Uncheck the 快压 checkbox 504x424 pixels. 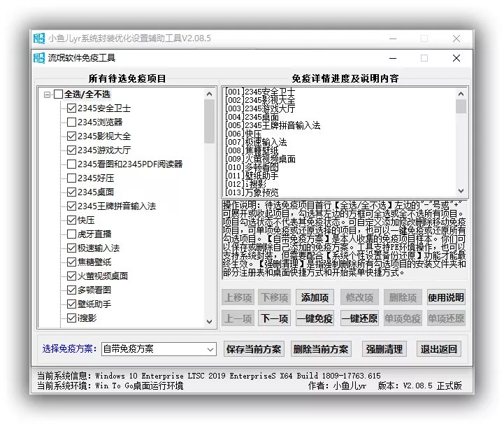(x=71, y=220)
